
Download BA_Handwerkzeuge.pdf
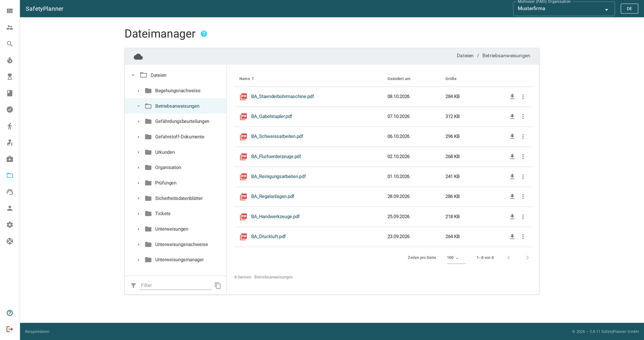click(x=512, y=217)
